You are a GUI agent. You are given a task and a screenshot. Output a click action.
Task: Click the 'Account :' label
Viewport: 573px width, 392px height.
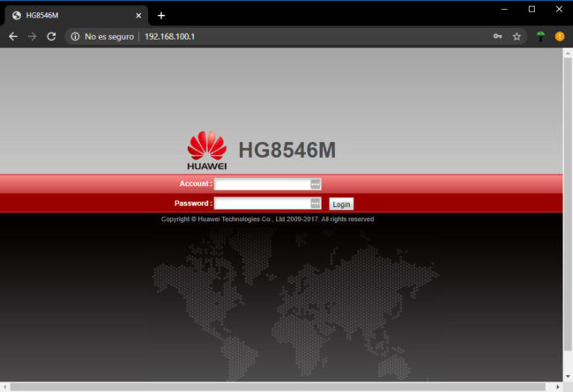point(196,184)
